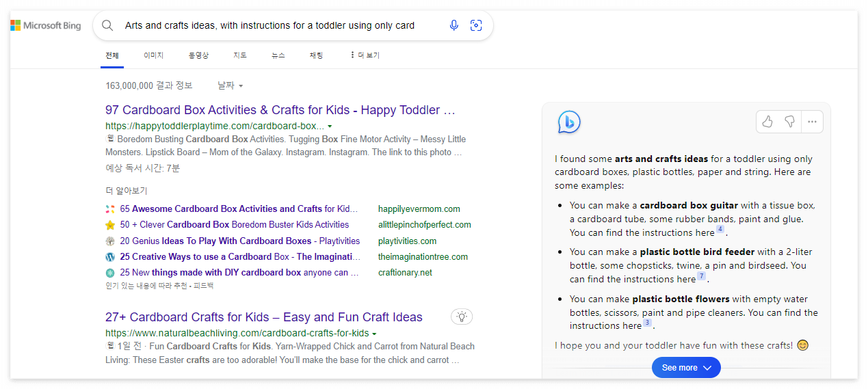Screen dimensions: 868x389
Task: Switch to the 뉴스 news tab
Action: (x=278, y=55)
